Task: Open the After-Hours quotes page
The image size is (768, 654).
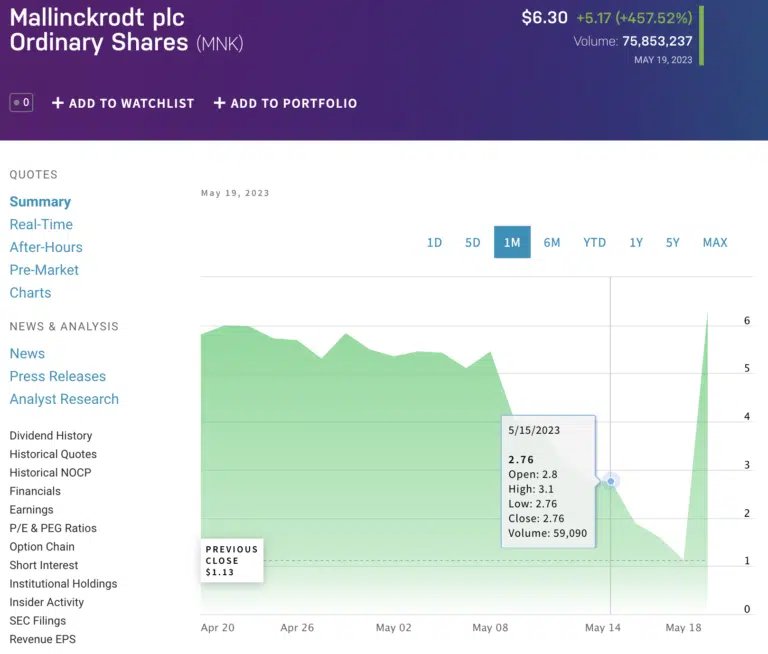Action: pyautogui.click(x=46, y=247)
